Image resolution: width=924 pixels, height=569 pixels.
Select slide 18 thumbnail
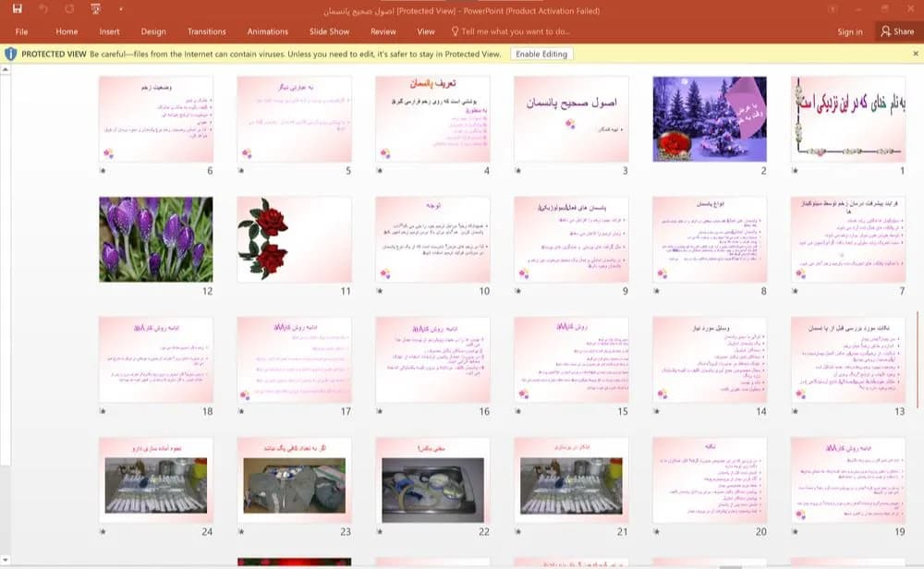click(x=155, y=360)
